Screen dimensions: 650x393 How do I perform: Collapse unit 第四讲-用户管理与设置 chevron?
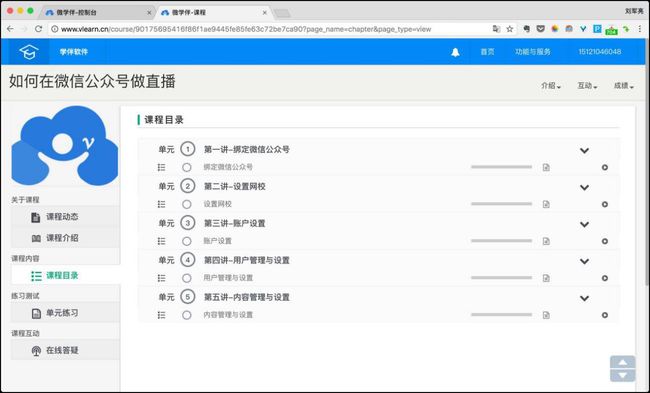pyautogui.click(x=584, y=261)
